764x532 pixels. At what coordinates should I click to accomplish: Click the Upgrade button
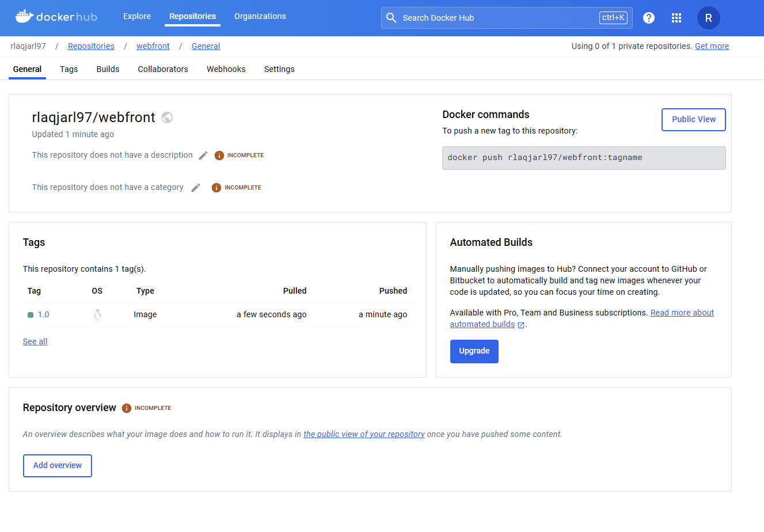[474, 351]
